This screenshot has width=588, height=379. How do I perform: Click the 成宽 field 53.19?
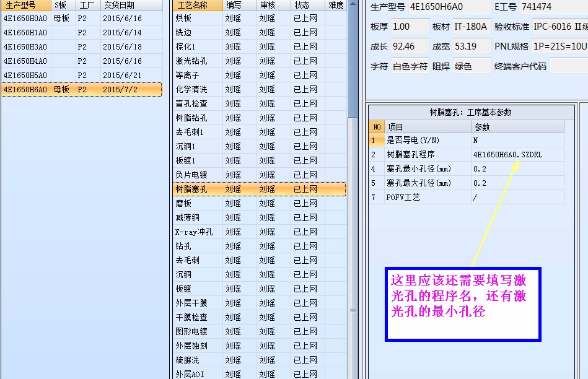point(472,46)
